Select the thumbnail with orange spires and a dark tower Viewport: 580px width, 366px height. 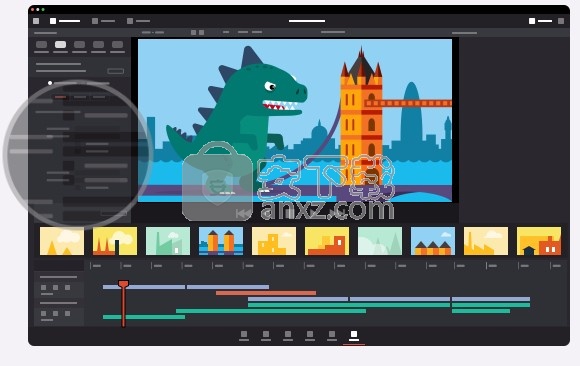tap(115, 241)
